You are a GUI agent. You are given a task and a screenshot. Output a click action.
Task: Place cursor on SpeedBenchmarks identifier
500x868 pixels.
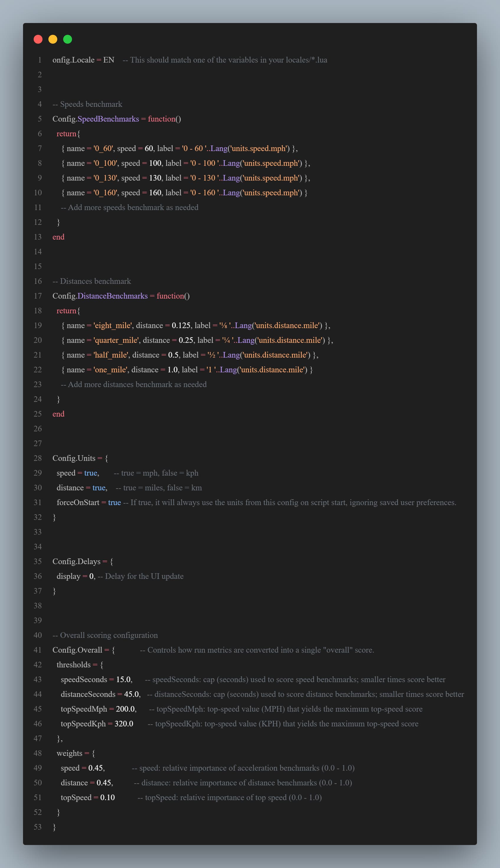(108, 119)
